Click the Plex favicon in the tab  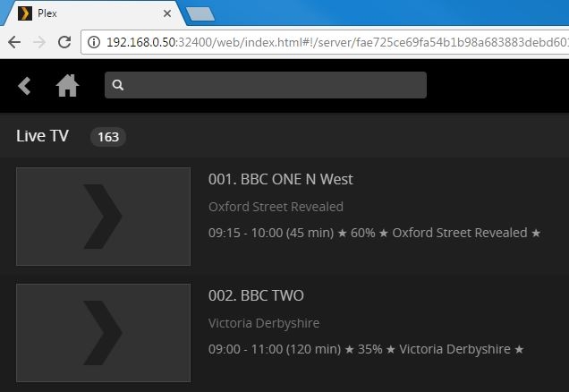point(25,13)
